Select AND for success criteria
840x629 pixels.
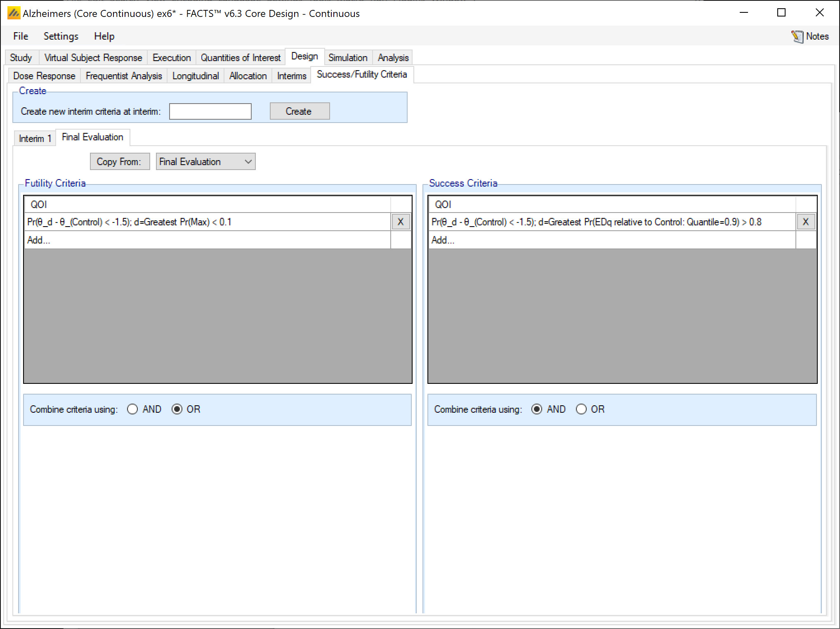coord(537,409)
